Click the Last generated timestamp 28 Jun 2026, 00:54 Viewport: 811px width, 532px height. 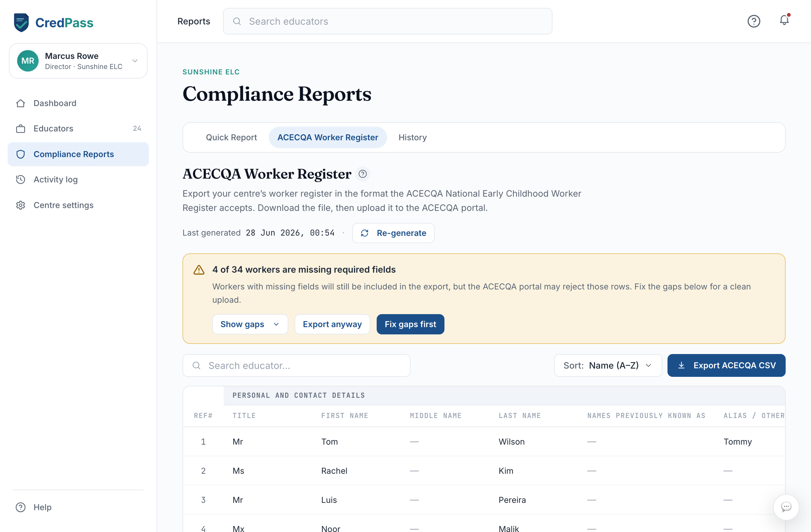point(290,233)
